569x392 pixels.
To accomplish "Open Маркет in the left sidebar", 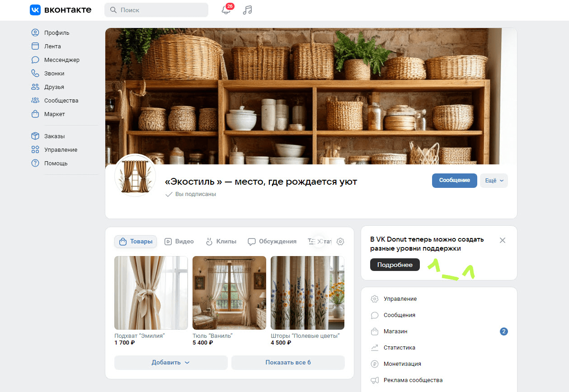I will tap(54, 114).
